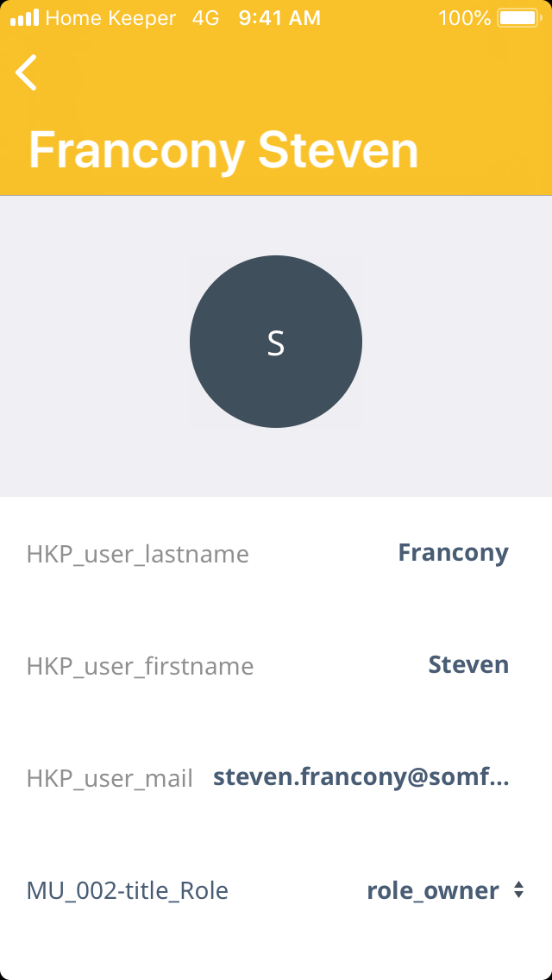Tap the 9:41 AM clock
This screenshot has height=980, width=552.
pos(279,18)
